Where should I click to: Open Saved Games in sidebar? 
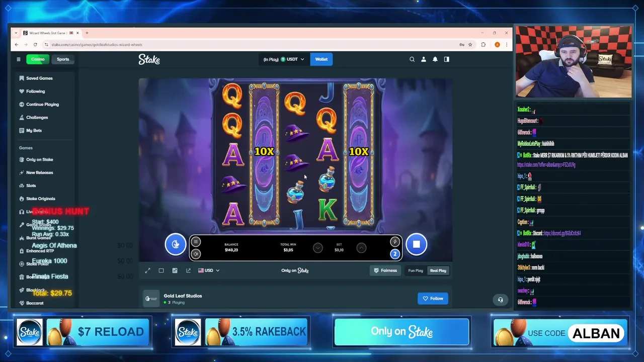click(x=39, y=78)
